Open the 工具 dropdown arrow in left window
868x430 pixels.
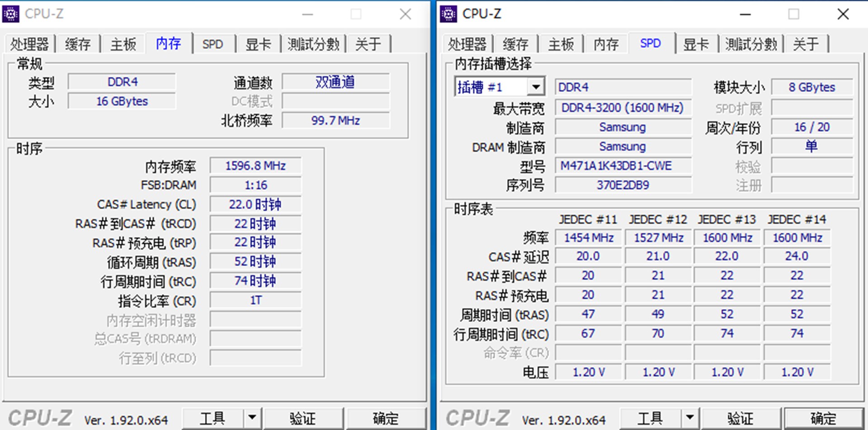pyautogui.click(x=251, y=418)
